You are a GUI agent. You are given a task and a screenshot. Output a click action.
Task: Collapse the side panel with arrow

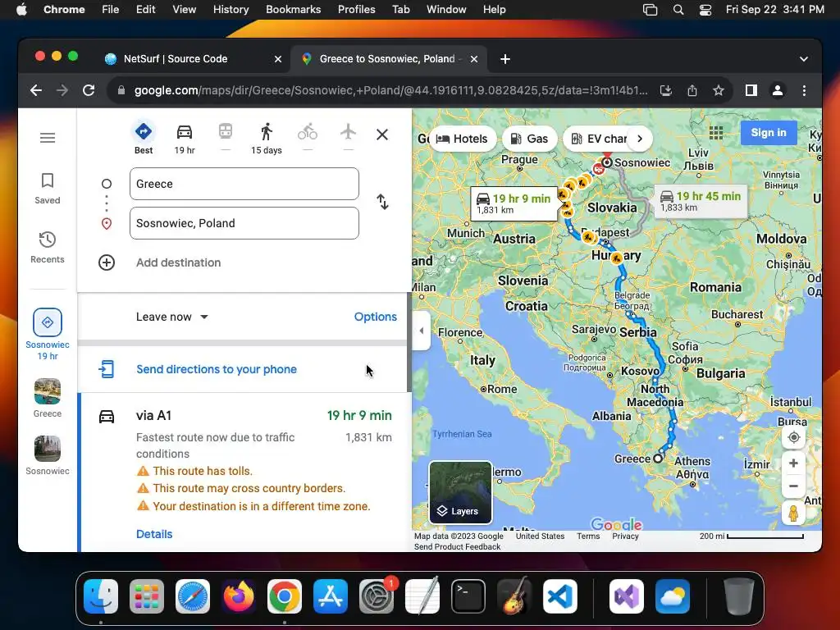(421, 331)
